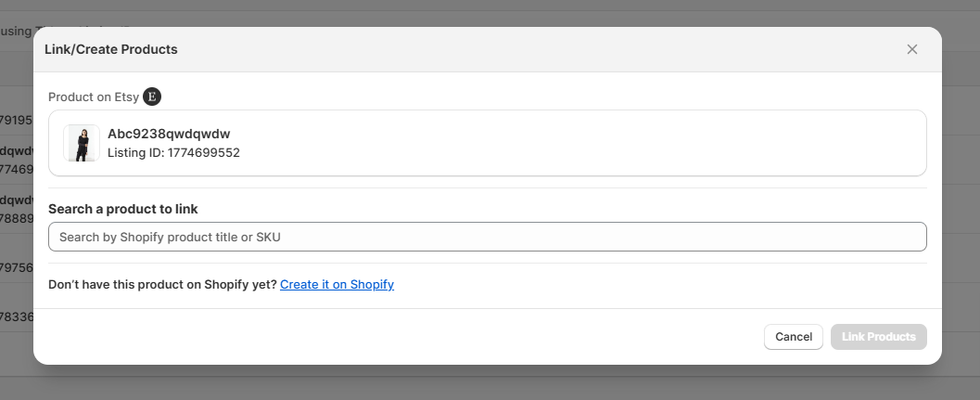This screenshot has width=980, height=400.
Task: Click the Link Products button
Action: 879,337
